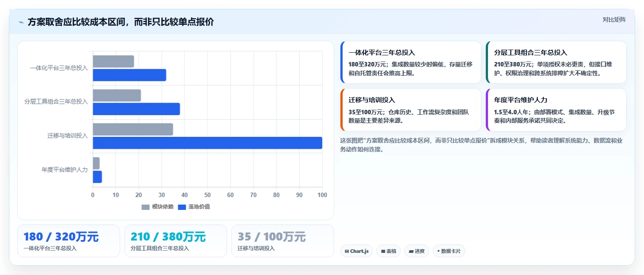Toggle the 落地价值 legend entry
This screenshot has height=275, width=644.
(x=194, y=207)
